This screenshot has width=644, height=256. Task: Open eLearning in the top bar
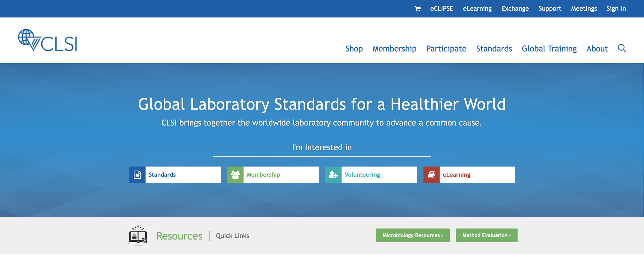477,9
